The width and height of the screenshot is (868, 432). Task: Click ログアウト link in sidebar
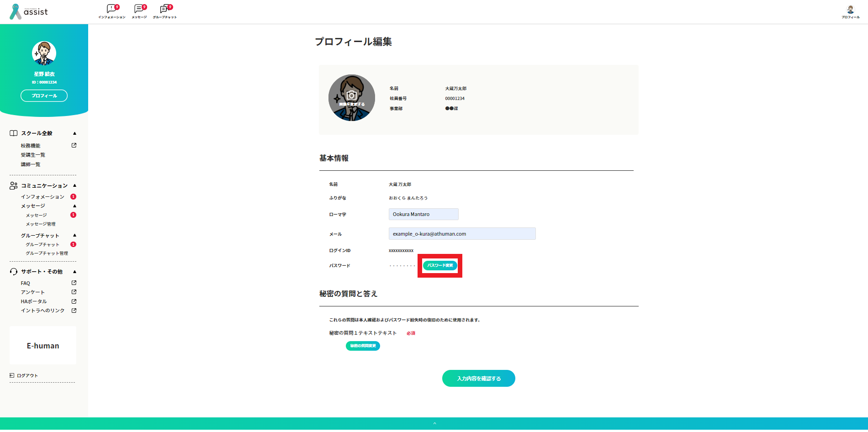pos(27,375)
